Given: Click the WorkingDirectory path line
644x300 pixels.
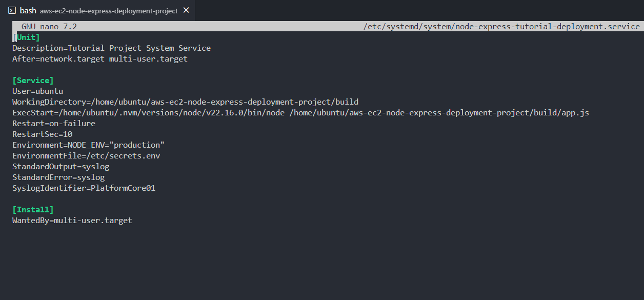Looking at the screenshot, I should (x=185, y=102).
